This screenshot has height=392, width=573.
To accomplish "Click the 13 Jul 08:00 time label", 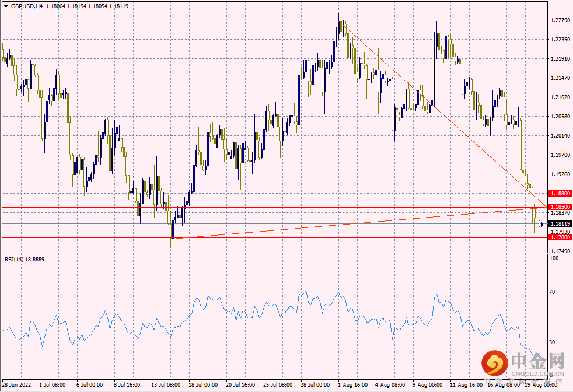I will (x=166, y=384).
